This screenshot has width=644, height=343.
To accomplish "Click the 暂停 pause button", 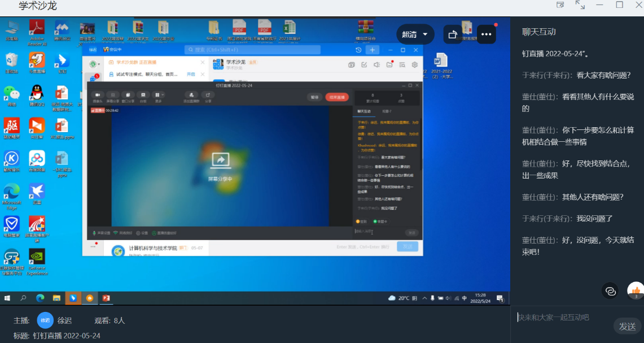I will [314, 97].
